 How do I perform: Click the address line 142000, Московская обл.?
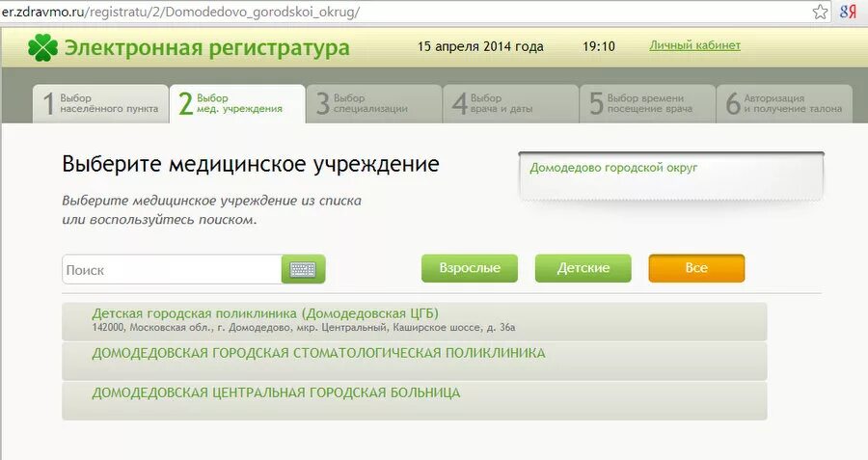pos(304,328)
